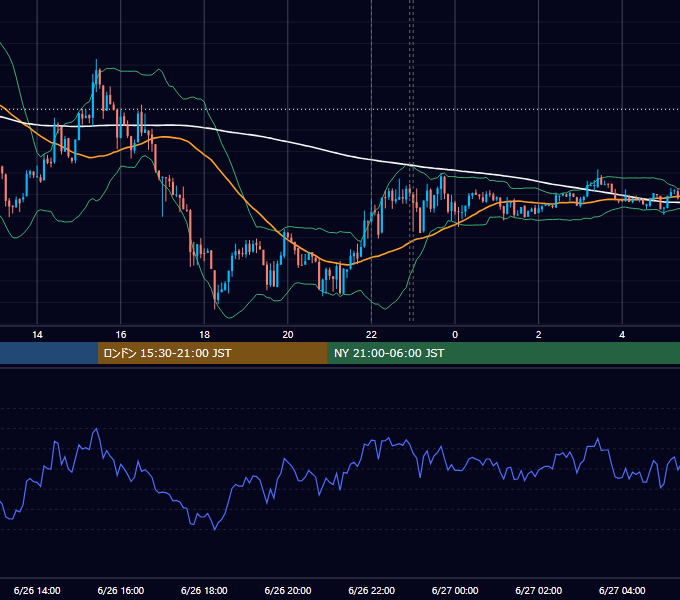The height and width of the screenshot is (600, 680).
Task: Click the 6/27 02:00 date label
Action: pyautogui.click(x=539, y=590)
